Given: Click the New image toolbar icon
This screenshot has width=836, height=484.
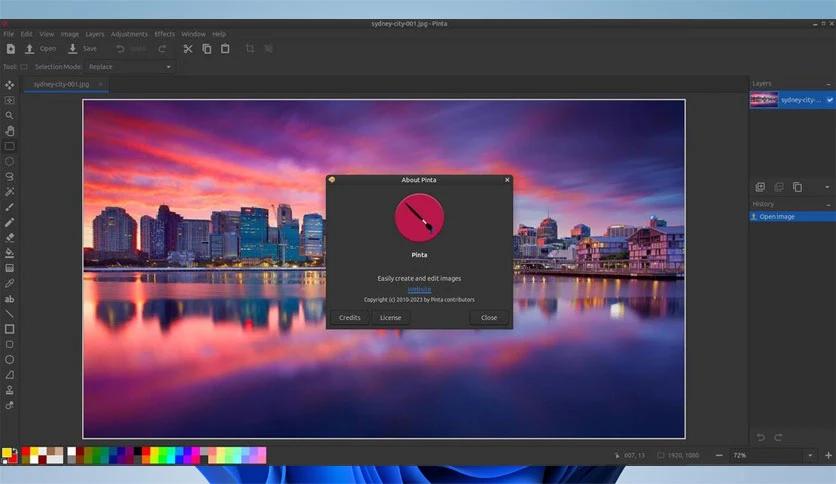Looking at the screenshot, I should point(11,49).
